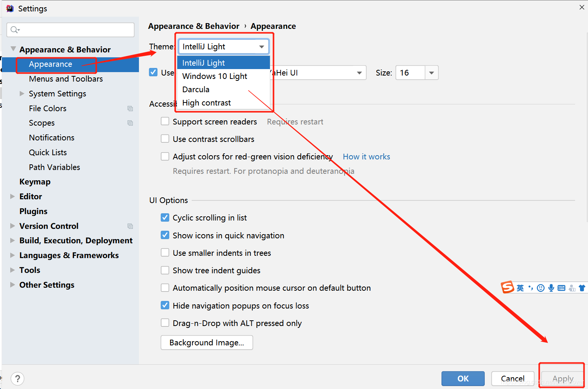Click the Sogou soft keyboard icon
This screenshot has width=588, height=389.
coord(561,288)
